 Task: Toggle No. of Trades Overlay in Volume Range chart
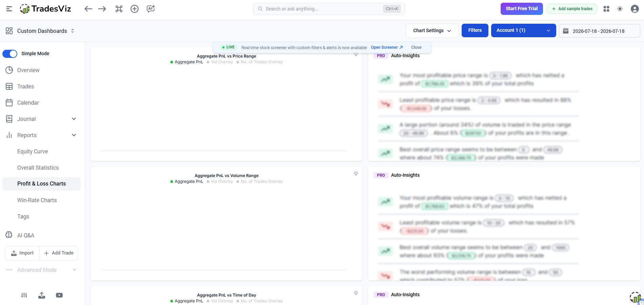pos(259,181)
